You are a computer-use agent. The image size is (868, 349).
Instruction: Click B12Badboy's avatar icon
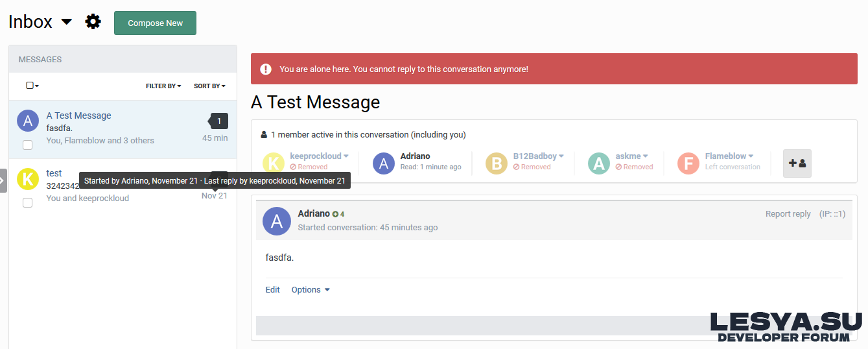point(497,163)
